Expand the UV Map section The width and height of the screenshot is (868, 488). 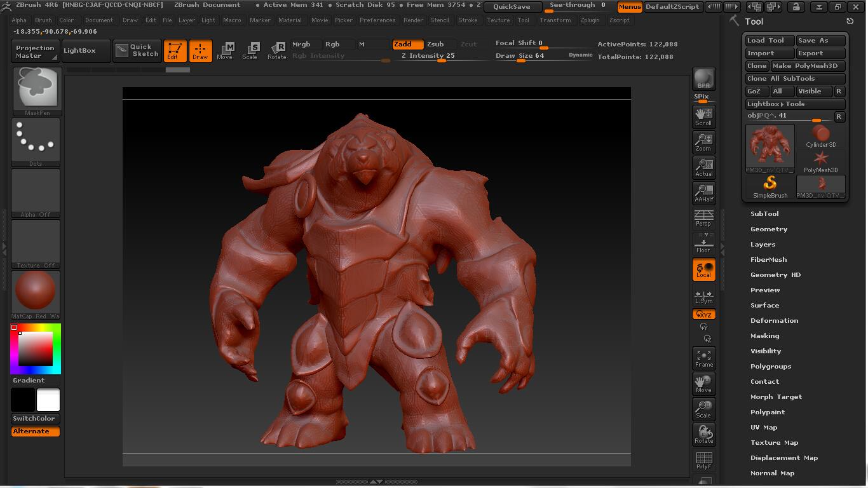(x=764, y=428)
